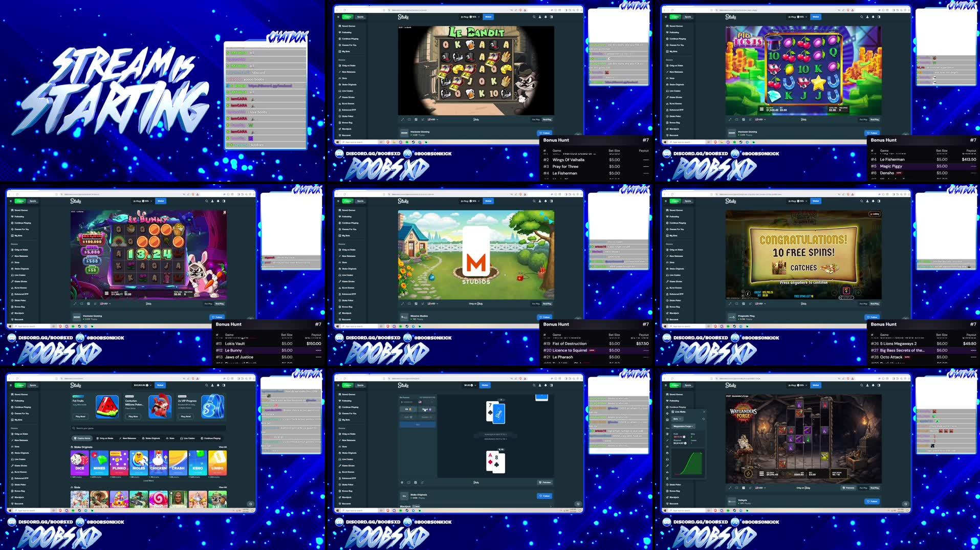Click the red centurion helmet promo image
980x550 pixels.
coord(160,407)
